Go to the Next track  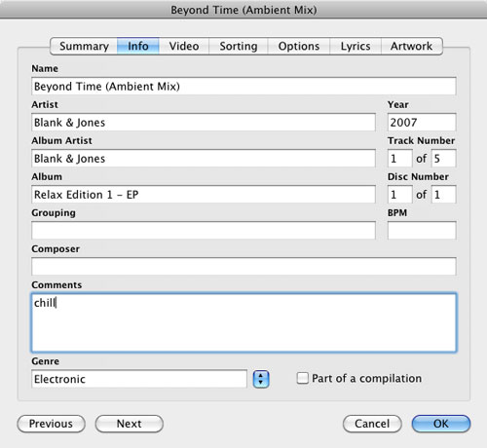[x=130, y=424]
